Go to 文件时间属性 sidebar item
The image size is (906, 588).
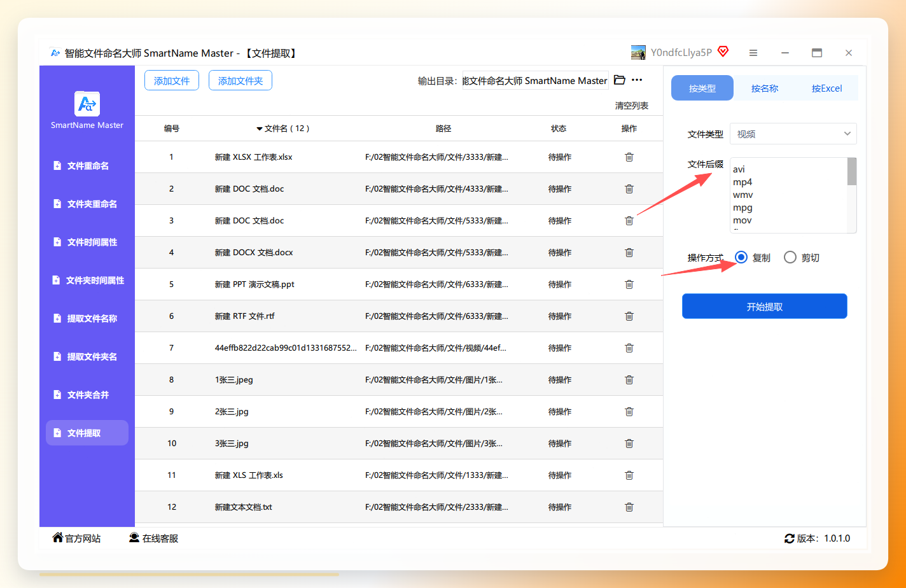click(x=87, y=242)
